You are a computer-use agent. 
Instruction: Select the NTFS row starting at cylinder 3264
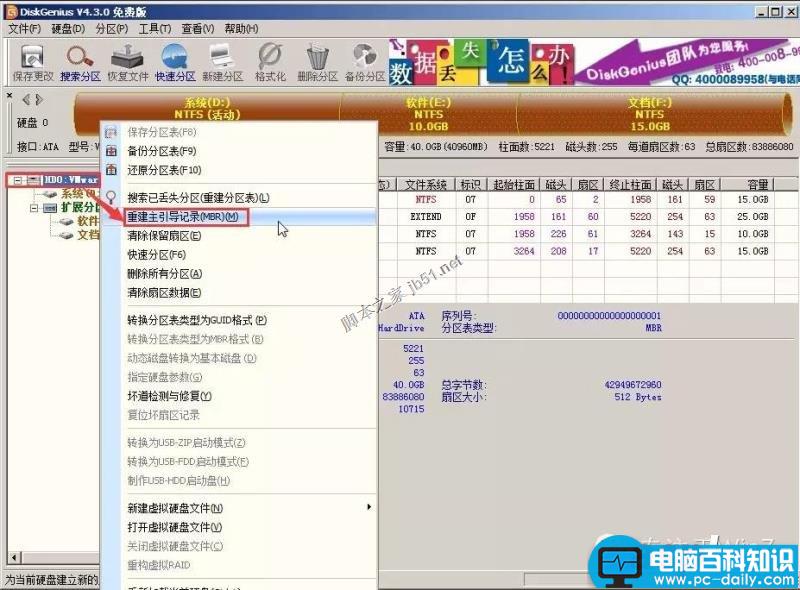[x=587, y=251]
